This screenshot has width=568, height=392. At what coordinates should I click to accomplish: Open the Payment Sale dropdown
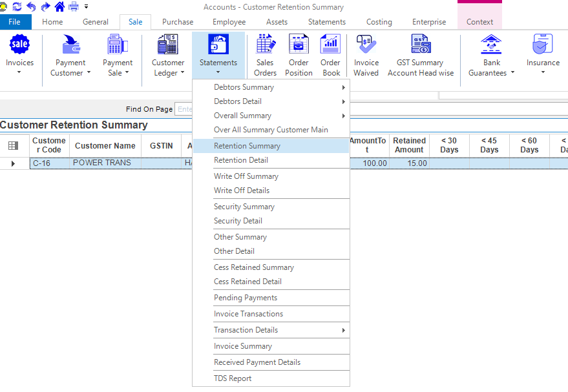click(117, 72)
